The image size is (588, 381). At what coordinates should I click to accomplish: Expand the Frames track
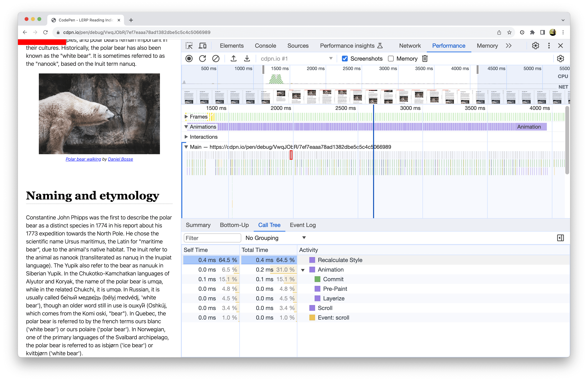[x=186, y=116]
